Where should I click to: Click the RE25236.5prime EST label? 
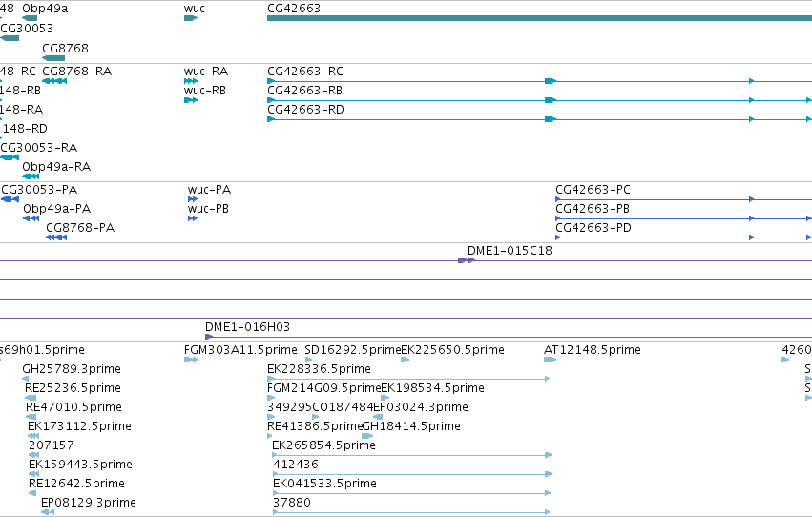point(73,388)
